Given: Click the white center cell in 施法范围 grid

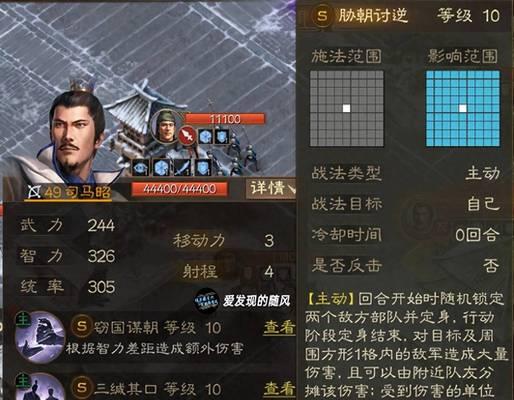Looking at the screenshot, I should [347, 108].
